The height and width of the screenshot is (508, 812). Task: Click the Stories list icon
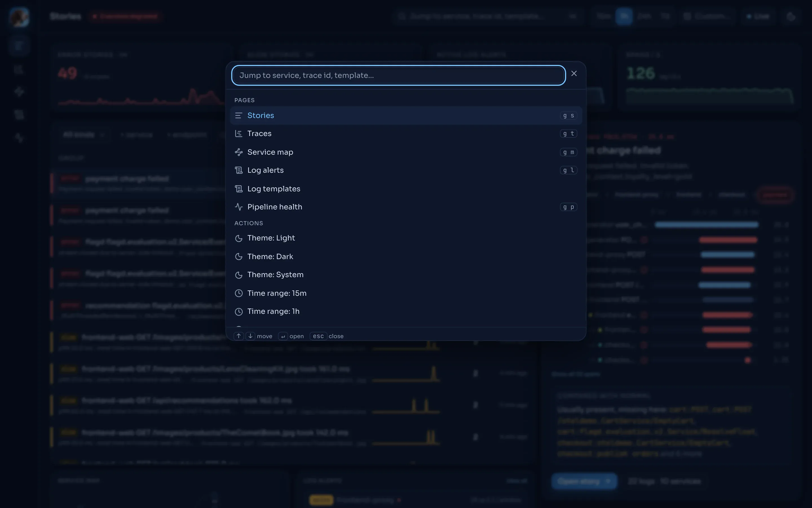pos(239,116)
